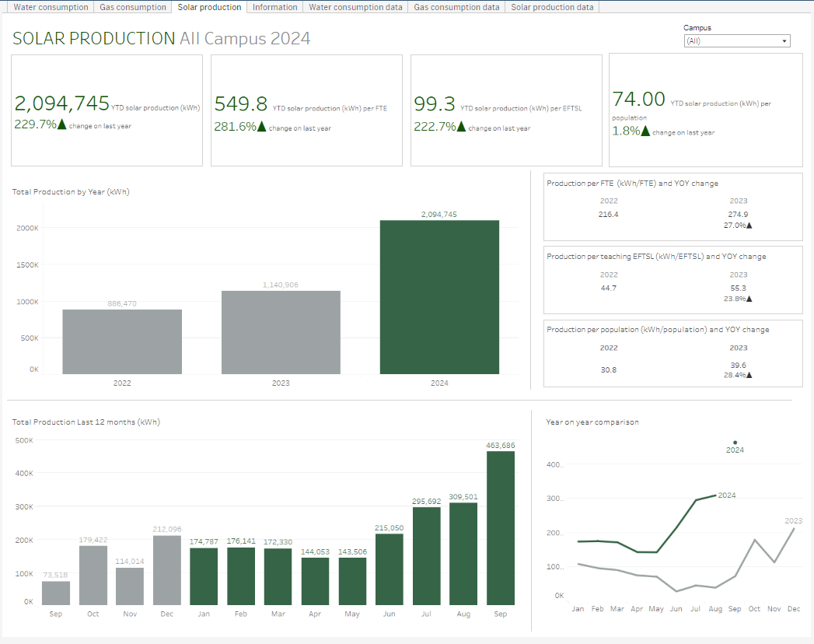Click the up triangle beside 222.7%

(462, 126)
